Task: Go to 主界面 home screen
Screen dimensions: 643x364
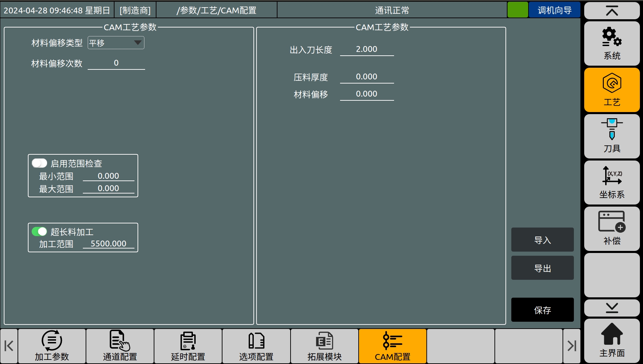Action: click(612, 341)
